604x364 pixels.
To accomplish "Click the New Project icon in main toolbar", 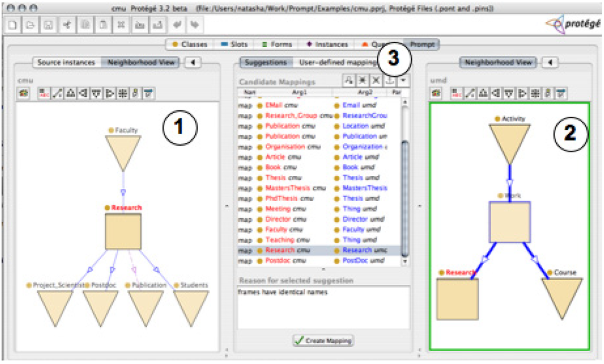I will 13,25.
